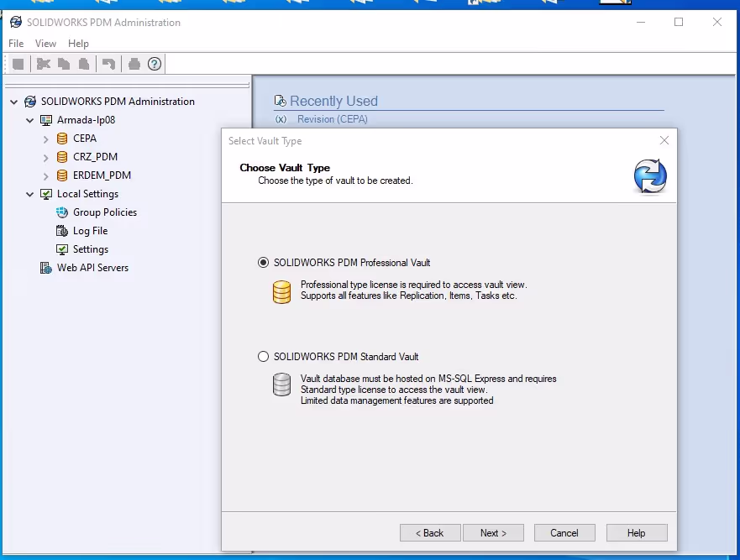
Task: Select the Local Settings tree label
Action: pyautogui.click(x=88, y=194)
